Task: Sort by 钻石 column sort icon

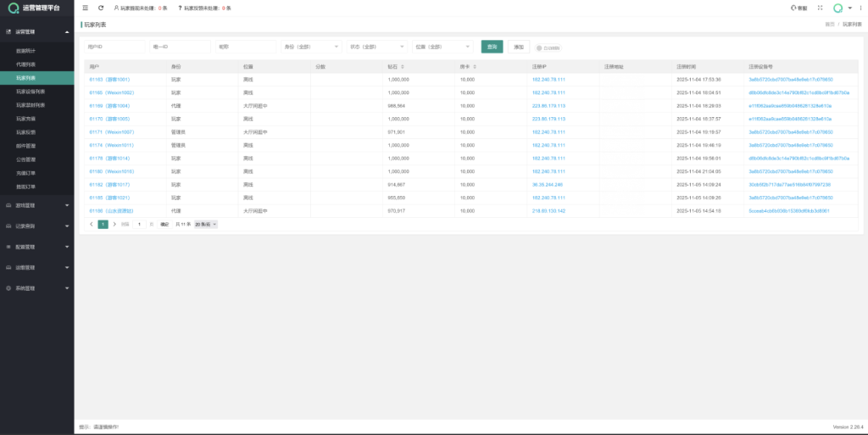Action: (403, 66)
